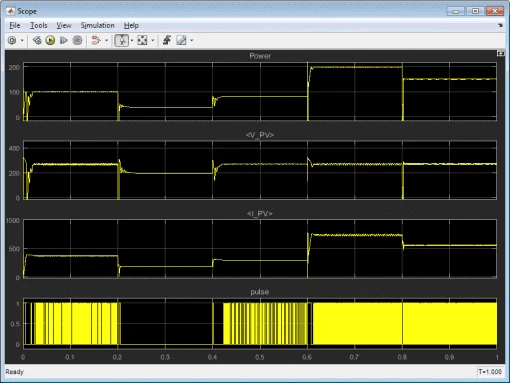
Task: Click the T=1.000 time readout in status bar
Action: coord(490,372)
